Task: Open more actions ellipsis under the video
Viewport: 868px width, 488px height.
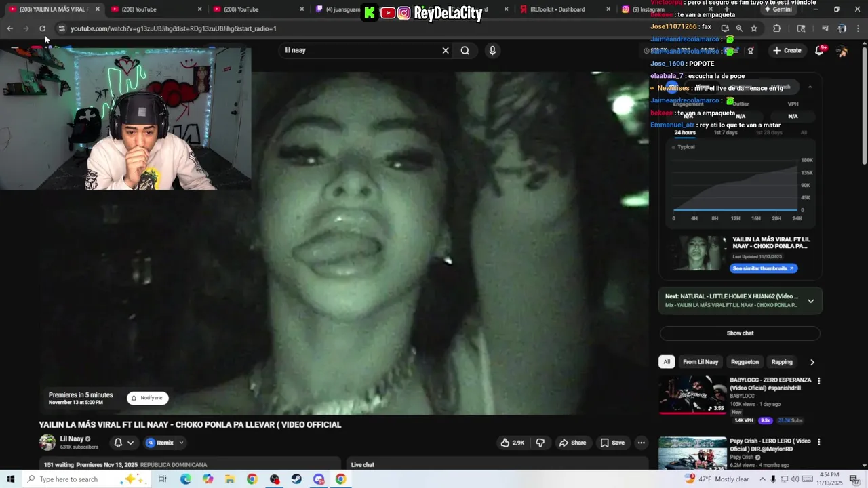Action: 641,443
